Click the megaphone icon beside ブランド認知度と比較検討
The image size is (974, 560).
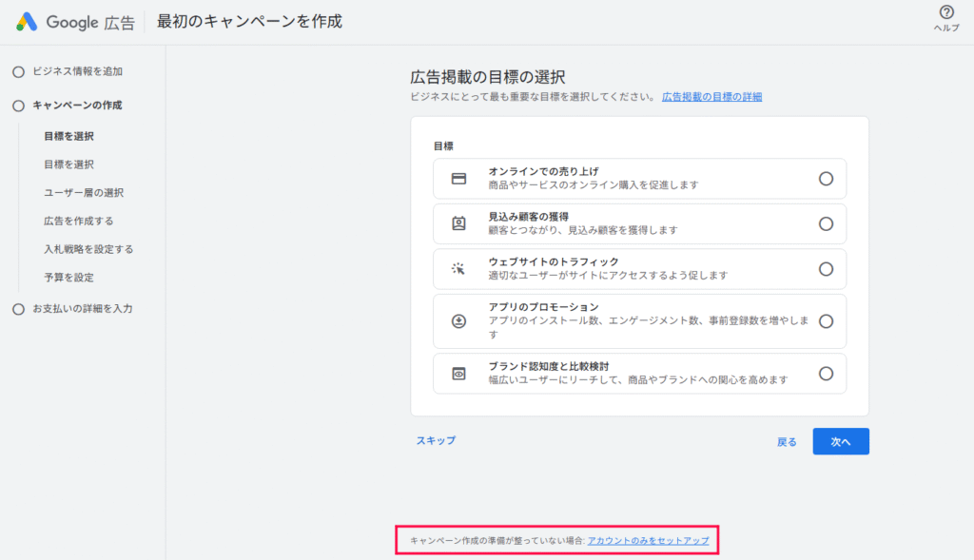(x=456, y=373)
